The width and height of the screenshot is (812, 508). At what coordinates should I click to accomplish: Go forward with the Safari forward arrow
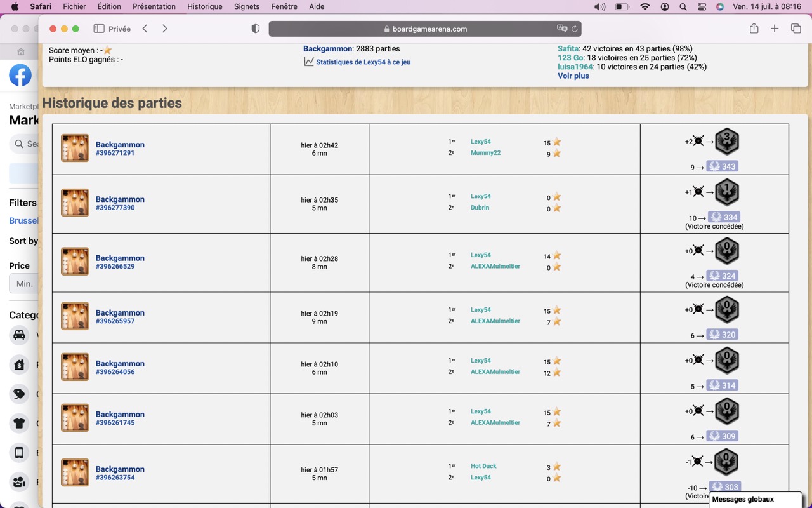pyautogui.click(x=165, y=29)
